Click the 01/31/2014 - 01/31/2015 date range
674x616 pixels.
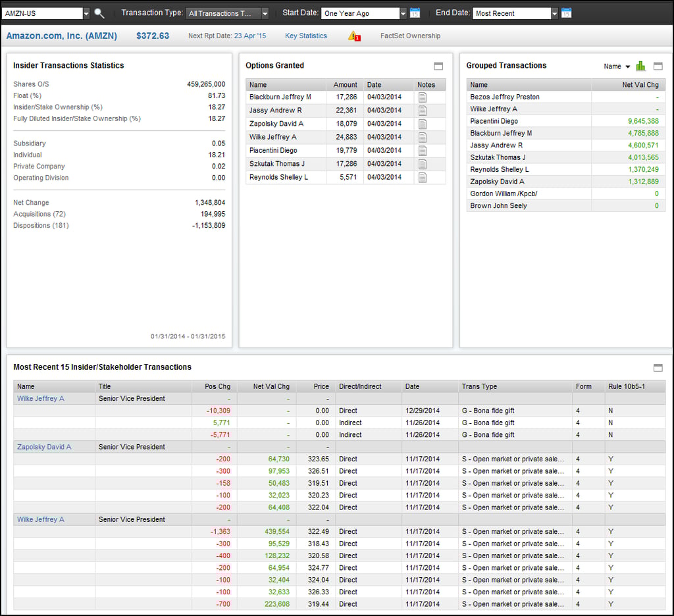point(188,336)
